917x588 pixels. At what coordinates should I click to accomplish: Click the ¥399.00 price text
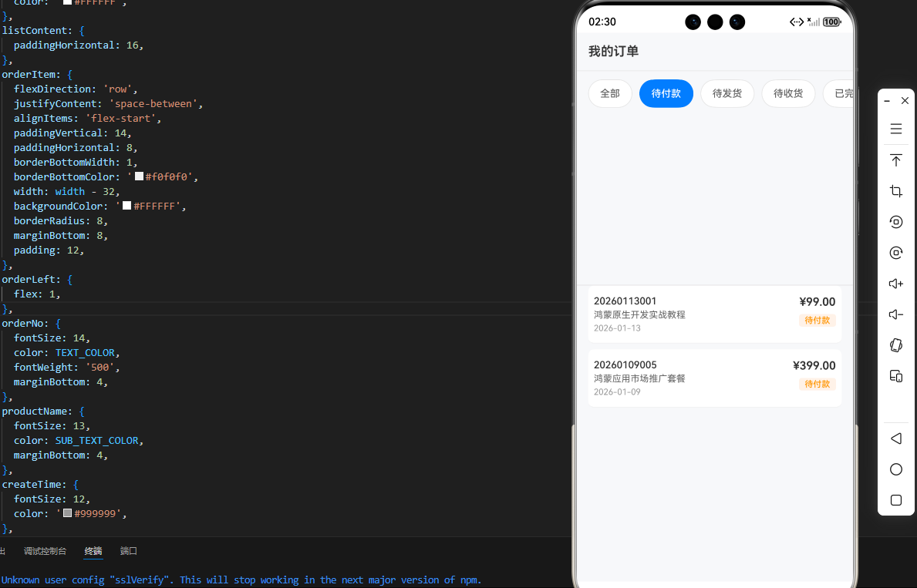point(814,365)
